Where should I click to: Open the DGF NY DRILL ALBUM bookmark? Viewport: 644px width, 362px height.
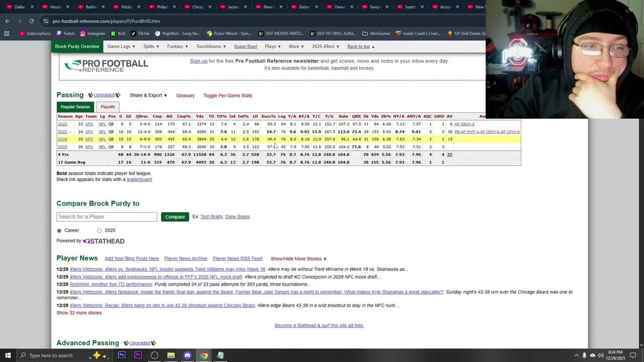[333, 34]
